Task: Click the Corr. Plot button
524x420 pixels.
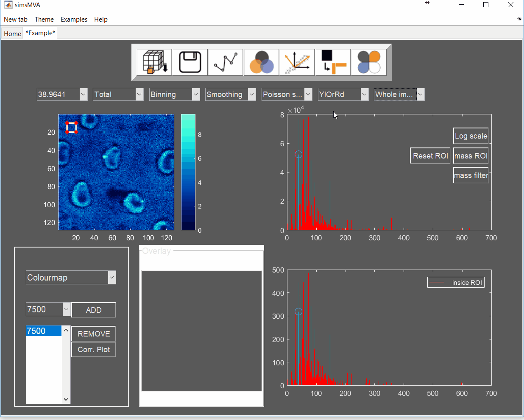Action: coord(94,350)
